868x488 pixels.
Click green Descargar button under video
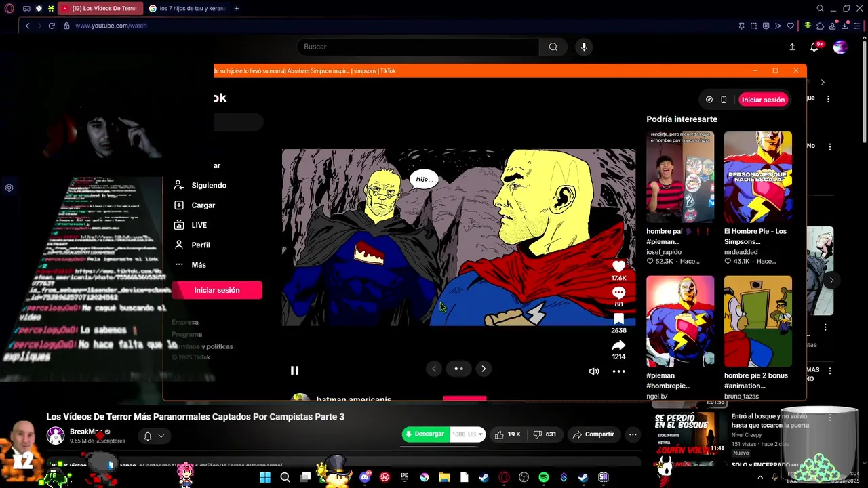(425, 434)
